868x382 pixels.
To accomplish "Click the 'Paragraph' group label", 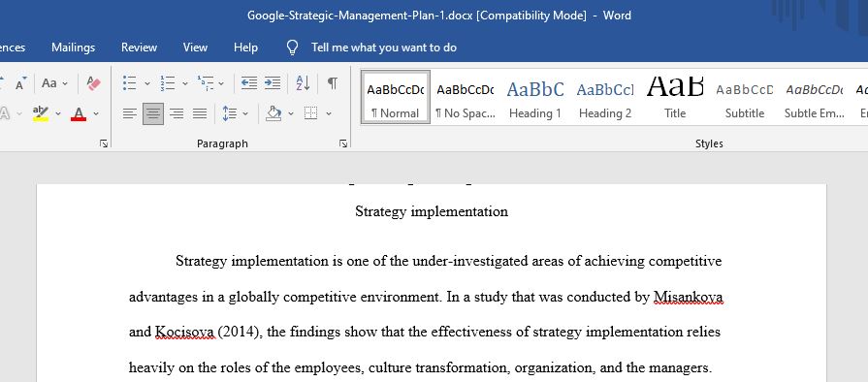I will [222, 143].
